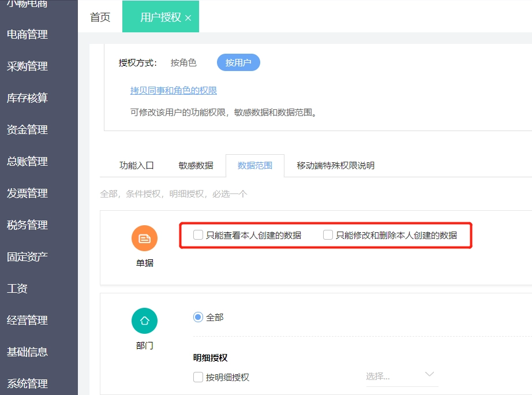Open 库存核算 in the sidebar
Viewport: 532px width, 395px height.
(27, 98)
